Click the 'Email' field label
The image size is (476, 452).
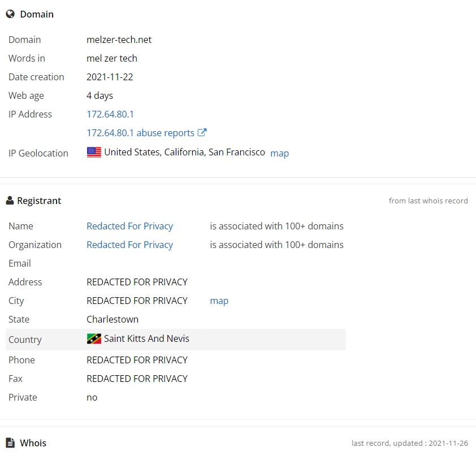click(20, 263)
